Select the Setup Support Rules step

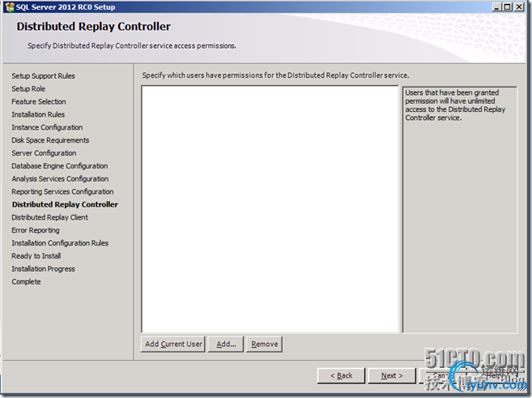(x=43, y=76)
